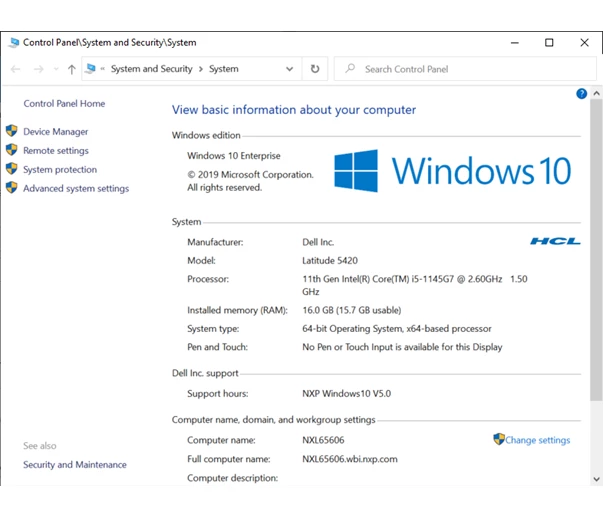Minimize the System window

coord(515,43)
